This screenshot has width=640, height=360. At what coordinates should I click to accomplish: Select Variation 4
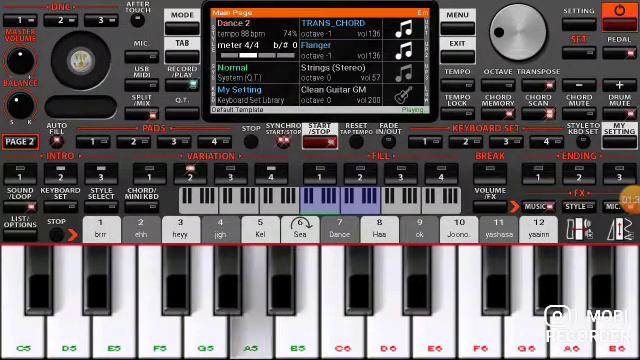coord(271,173)
